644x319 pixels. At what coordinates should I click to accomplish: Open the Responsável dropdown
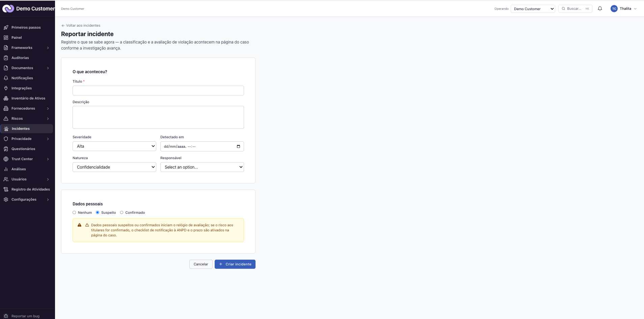[x=202, y=167]
